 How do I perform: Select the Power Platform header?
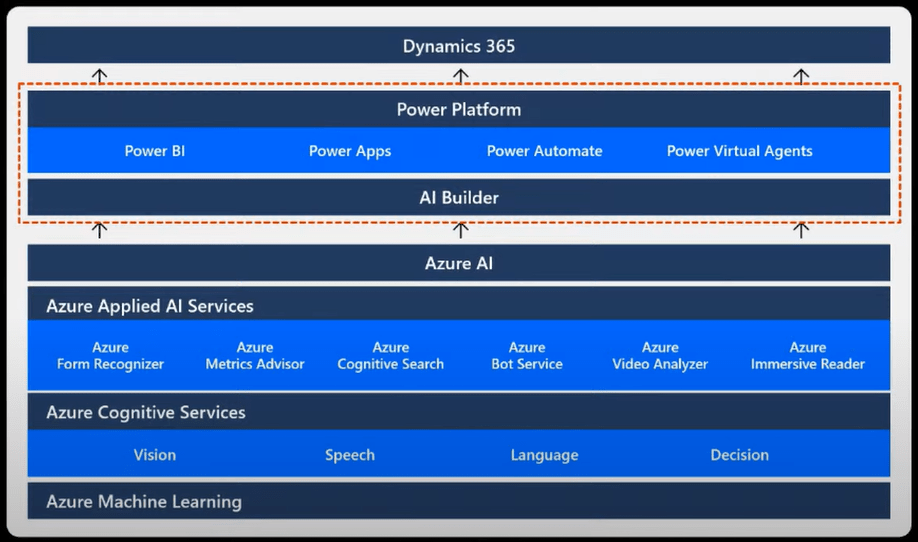tap(459, 110)
